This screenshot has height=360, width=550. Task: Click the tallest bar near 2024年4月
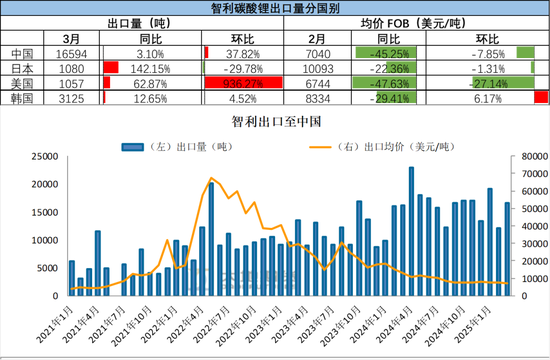pos(411,231)
